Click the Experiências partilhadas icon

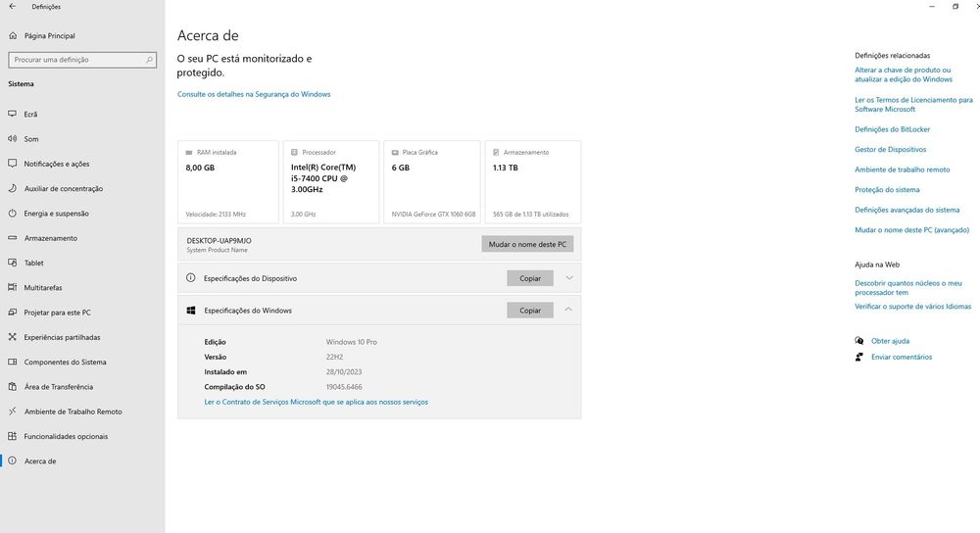[x=13, y=337]
